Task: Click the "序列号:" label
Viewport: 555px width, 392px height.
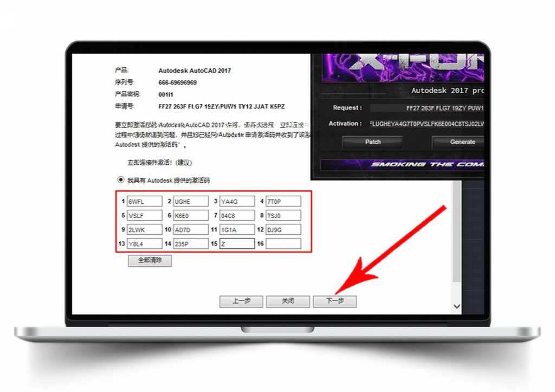Action: pos(125,82)
